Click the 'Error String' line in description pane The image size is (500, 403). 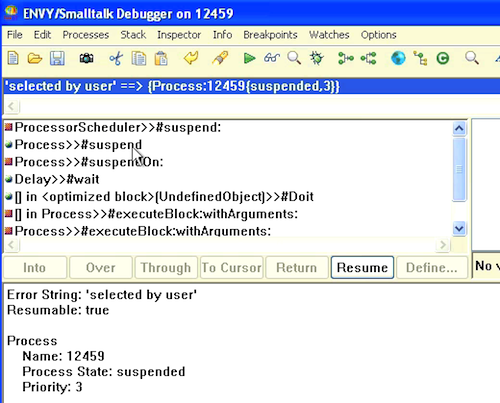click(102, 295)
